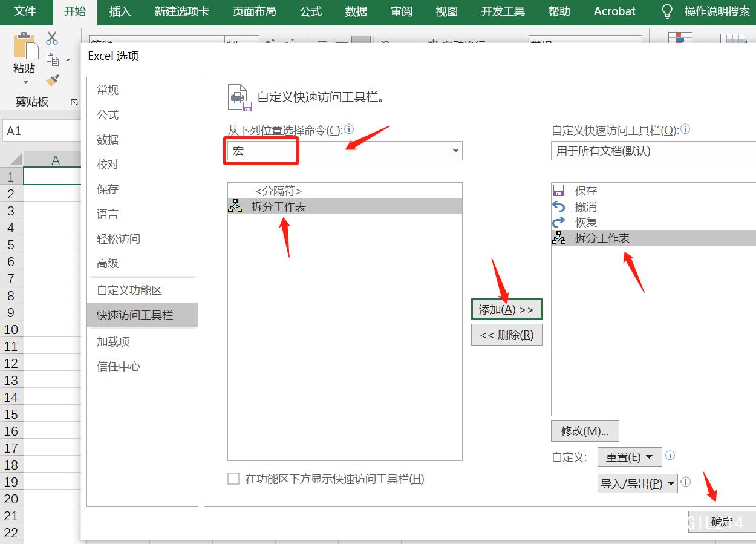This screenshot has width=756, height=544.
Task: Switch to the 帮助 ribbon tab
Action: click(x=559, y=11)
